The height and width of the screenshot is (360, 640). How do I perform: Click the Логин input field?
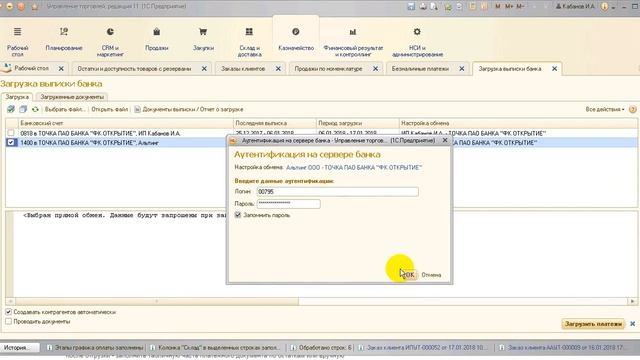coord(338,192)
